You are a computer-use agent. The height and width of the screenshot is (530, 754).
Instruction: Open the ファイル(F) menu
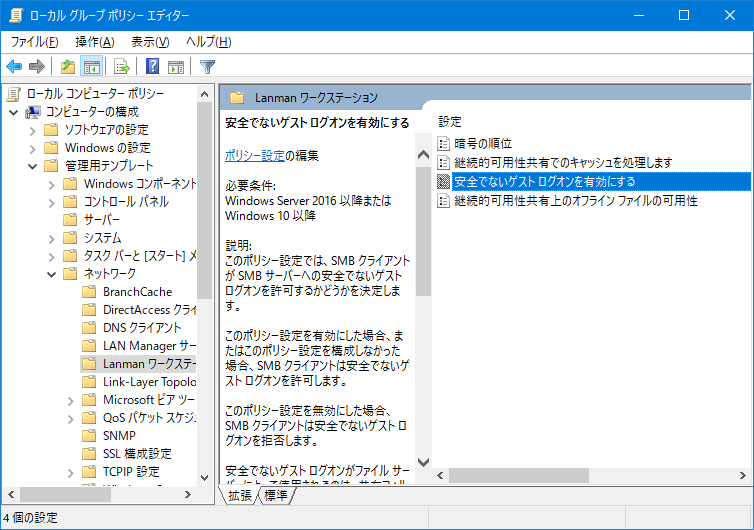pyautogui.click(x=35, y=42)
